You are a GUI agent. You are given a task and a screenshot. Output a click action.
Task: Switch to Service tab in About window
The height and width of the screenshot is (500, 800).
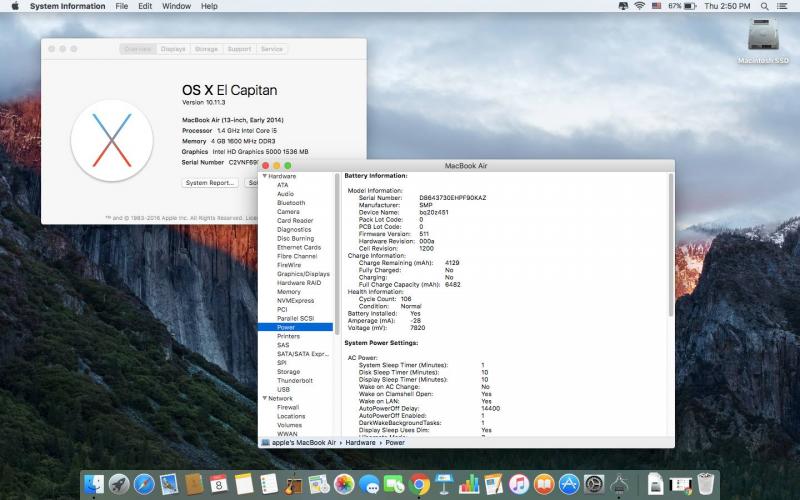click(x=271, y=49)
